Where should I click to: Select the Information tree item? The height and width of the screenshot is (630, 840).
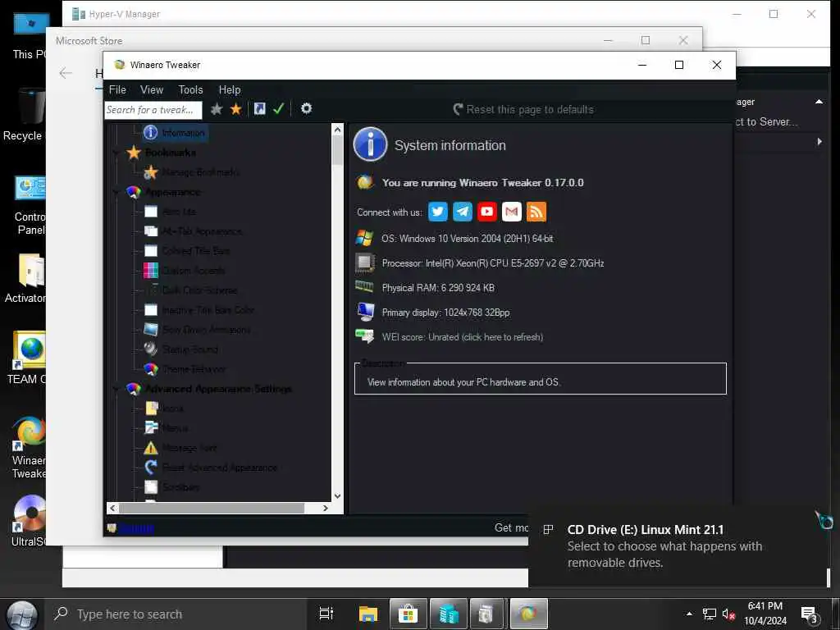pos(176,132)
